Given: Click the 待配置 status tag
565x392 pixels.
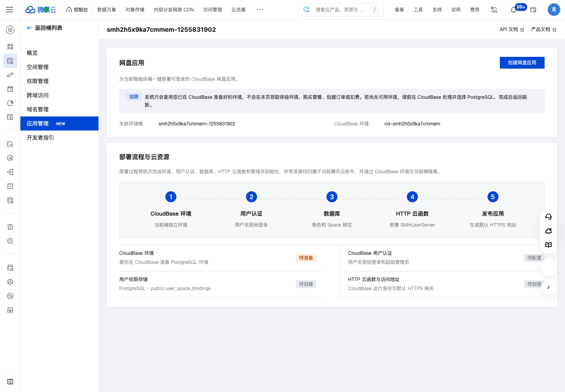Looking at the screenshot, I should pos(534,258).
